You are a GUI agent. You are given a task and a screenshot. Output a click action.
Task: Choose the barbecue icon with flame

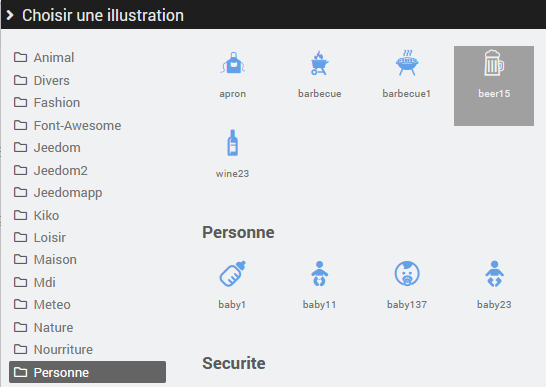click(x=319, y=63)
